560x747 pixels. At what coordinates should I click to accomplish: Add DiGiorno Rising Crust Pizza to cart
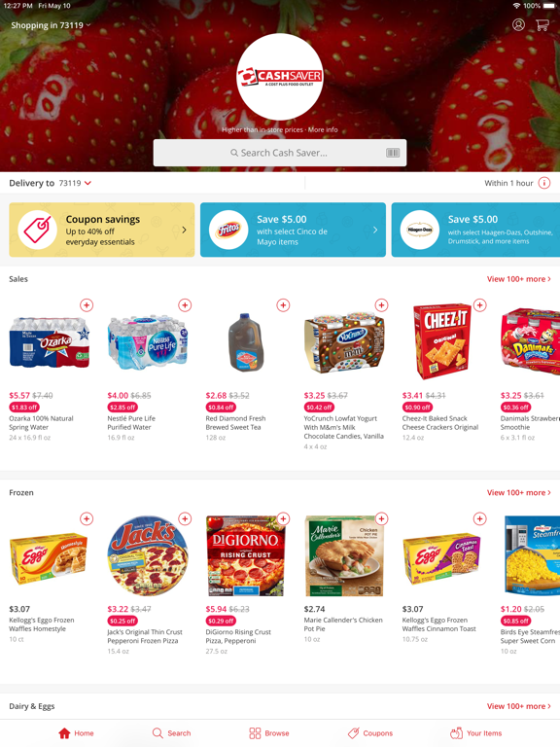point(283,518)
